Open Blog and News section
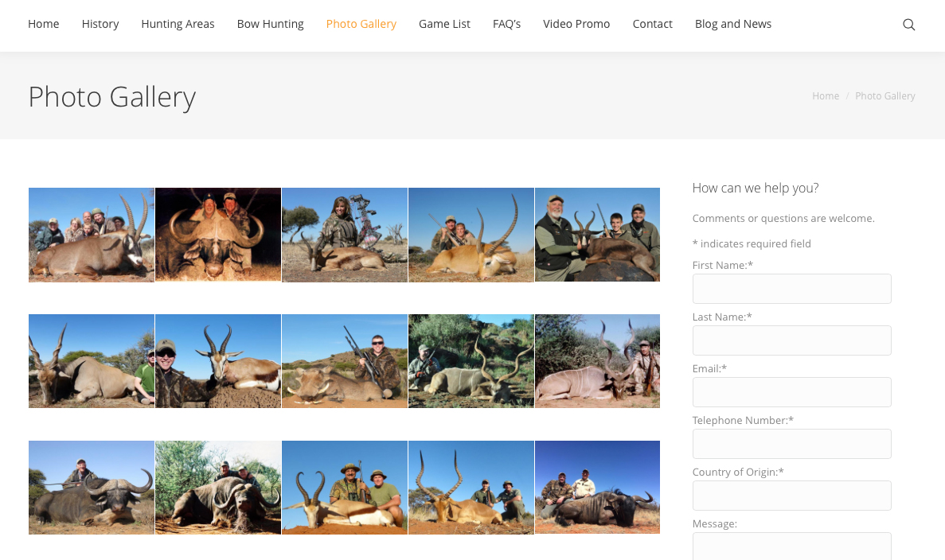The height and width of the screenshot is (560, 945). point(732,24)
